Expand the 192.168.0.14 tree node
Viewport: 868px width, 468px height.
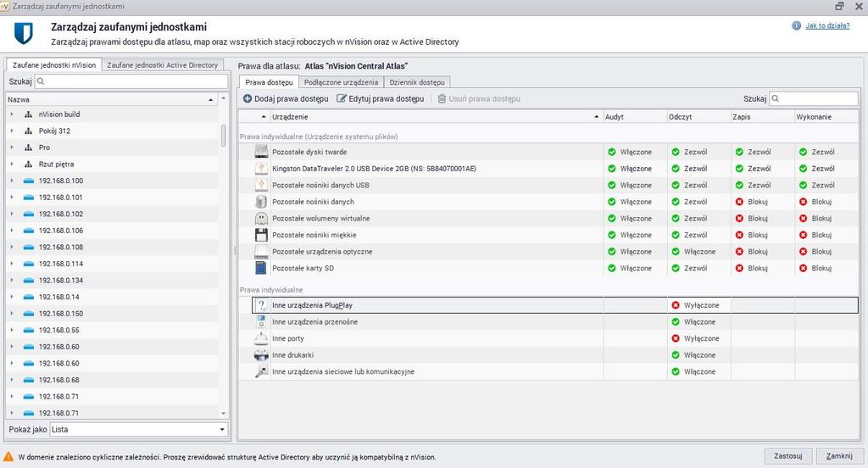pyautogui.click(x=12, y=297)
